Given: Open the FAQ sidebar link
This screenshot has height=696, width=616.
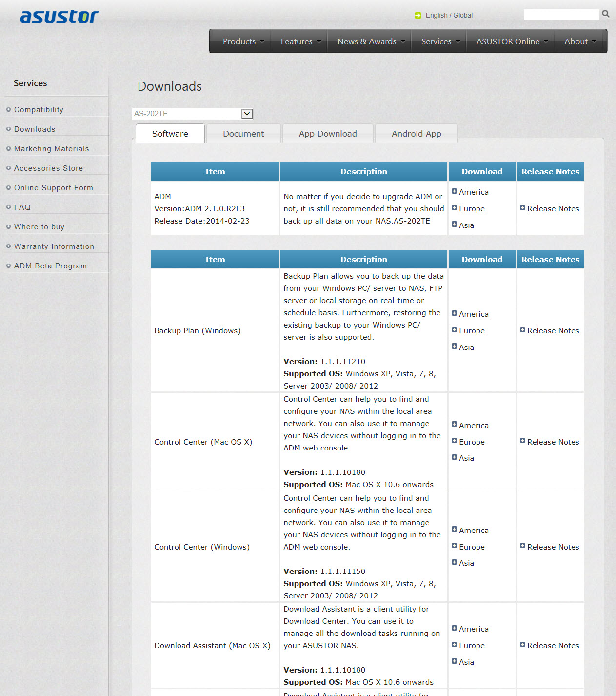Looking at the screenshot, I should pyautogui.click(x=22, y=207).
